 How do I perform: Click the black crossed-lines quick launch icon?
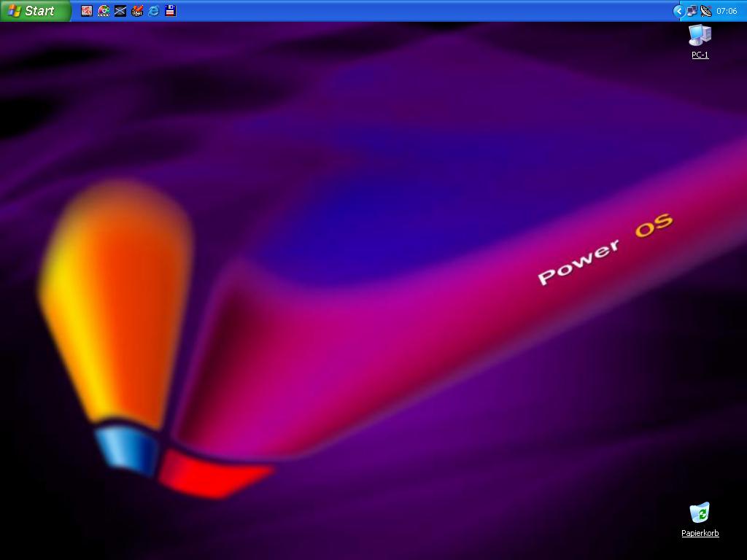click(120, 10)
